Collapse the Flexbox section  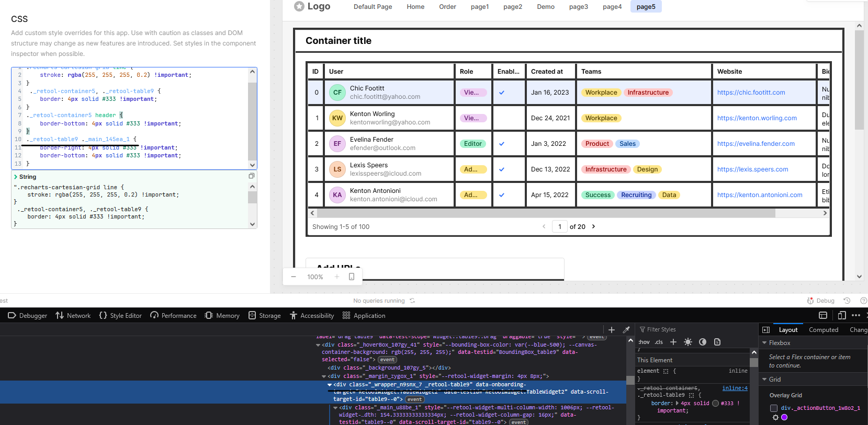(x=764, y=343)
